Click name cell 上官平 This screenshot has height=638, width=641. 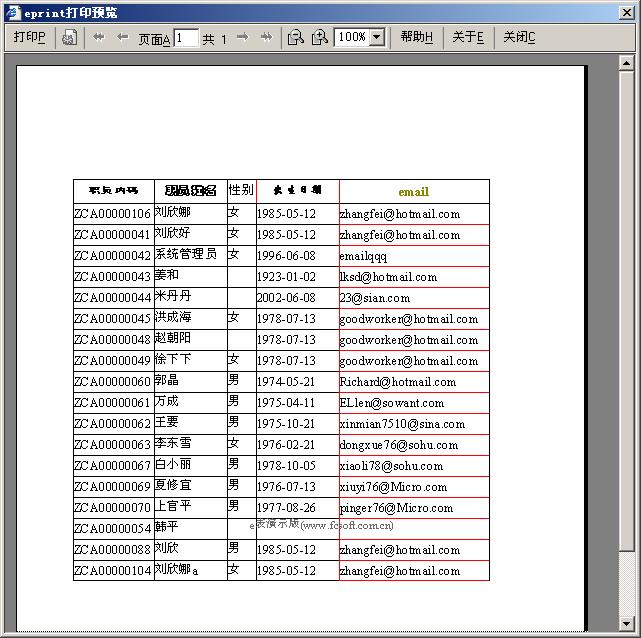(x=191, y=508)
